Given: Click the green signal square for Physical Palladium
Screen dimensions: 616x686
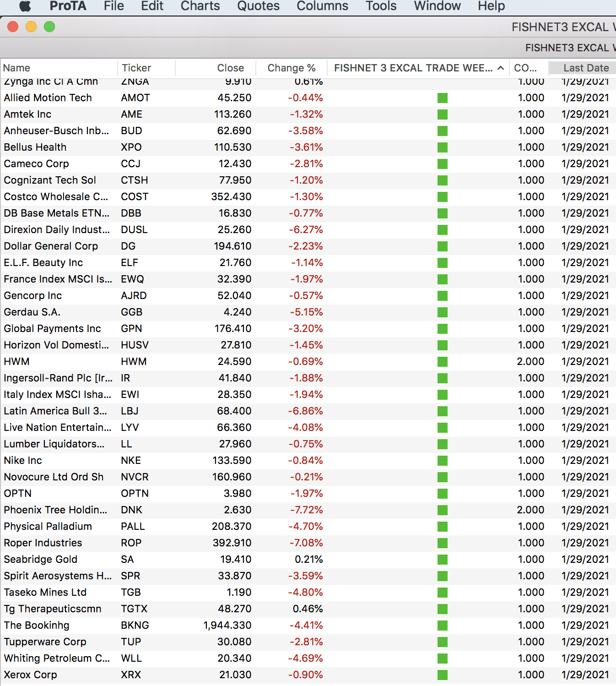Looking at the screenshot, I should tap(443, 527).
